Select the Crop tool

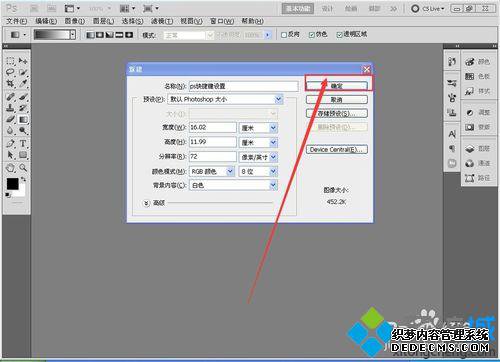click(x=10, y=83)
